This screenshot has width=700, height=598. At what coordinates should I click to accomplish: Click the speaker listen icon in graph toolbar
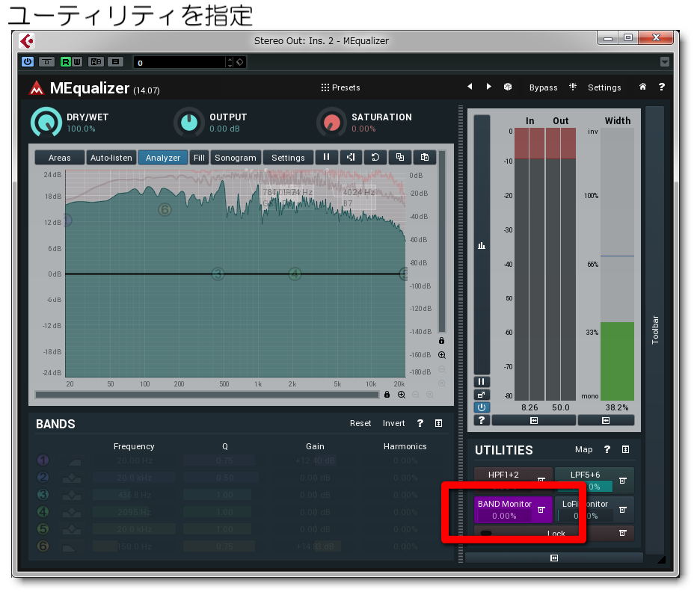pos(351,157)
